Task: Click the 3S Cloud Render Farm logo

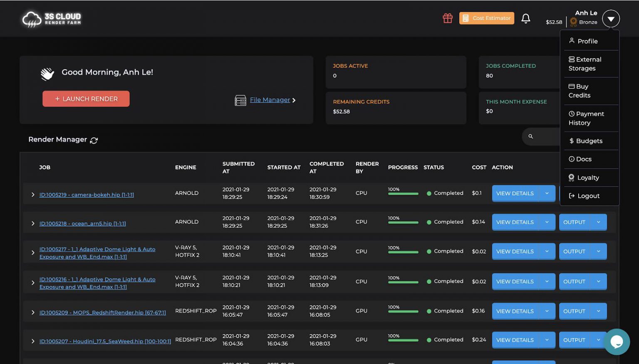Action: coord(52,19)
